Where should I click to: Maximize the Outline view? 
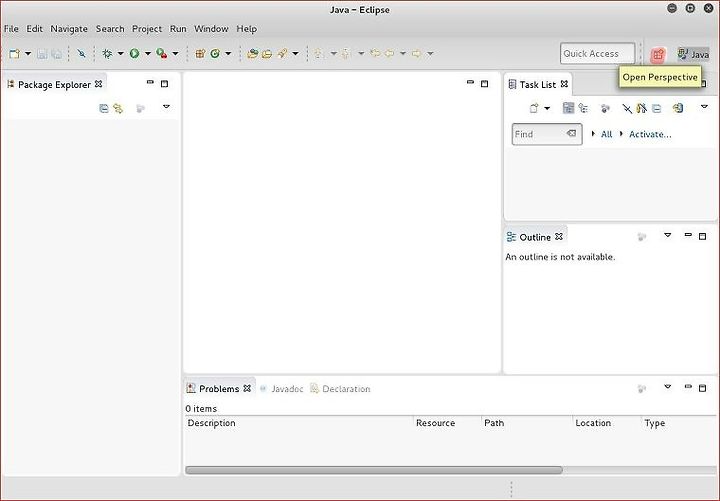tap(703, 236)
